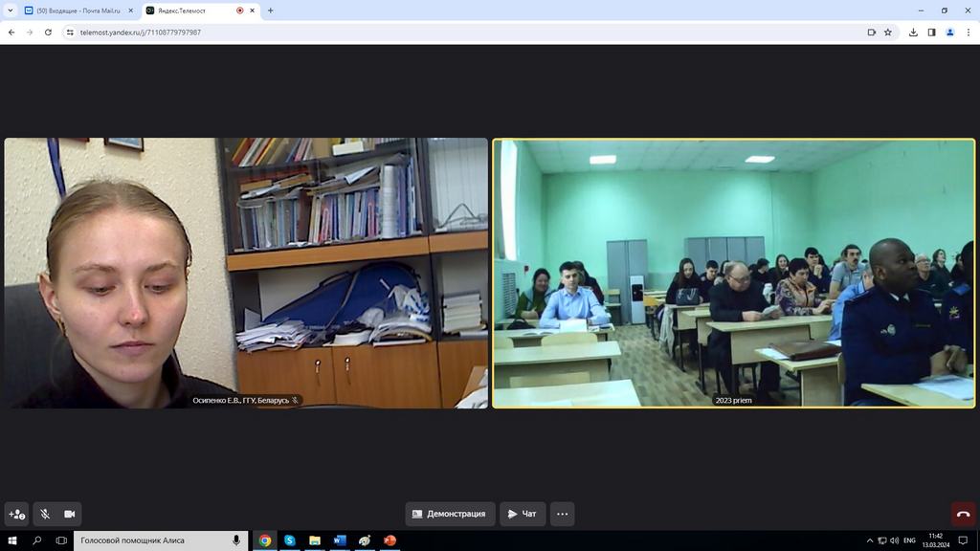
Task: Toggle the camera in call controls
Action: click(x=69, y=514)
